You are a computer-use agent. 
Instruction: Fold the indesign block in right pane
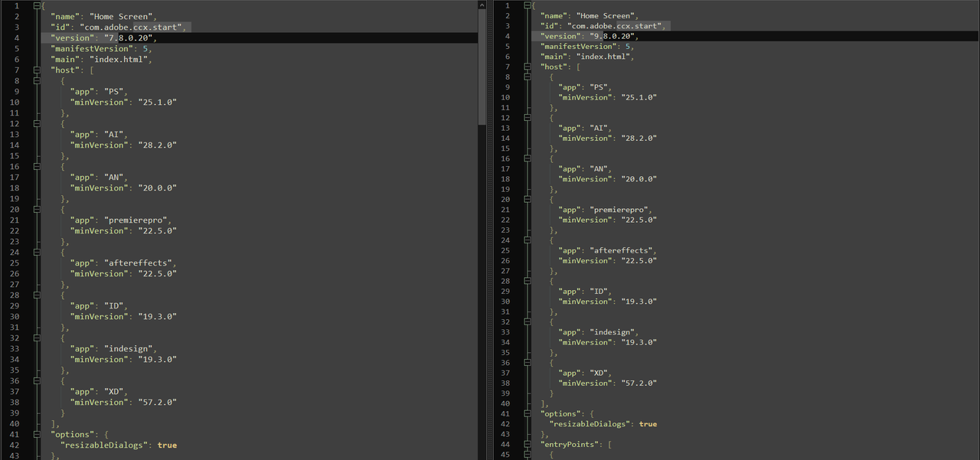(526, 322)
